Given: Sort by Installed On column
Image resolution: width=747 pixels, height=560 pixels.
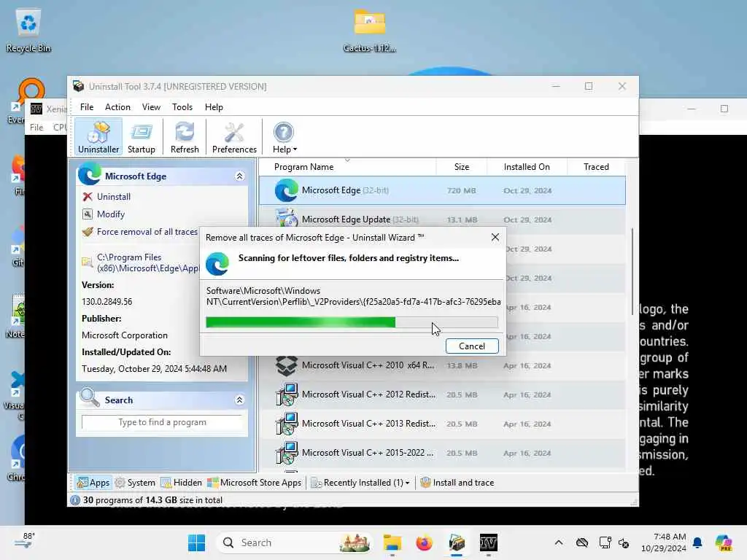Looking at the screenshot, I should (527, 167).
